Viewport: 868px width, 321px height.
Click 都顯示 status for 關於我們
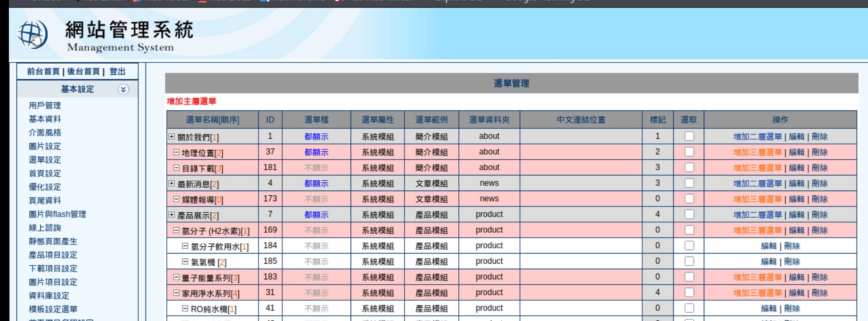coord(316,137)
